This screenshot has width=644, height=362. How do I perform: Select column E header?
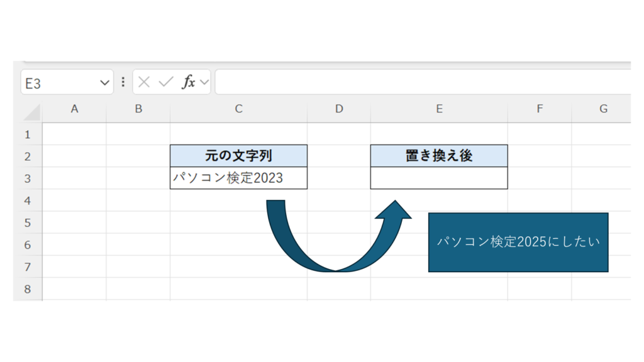coord(439,109)
